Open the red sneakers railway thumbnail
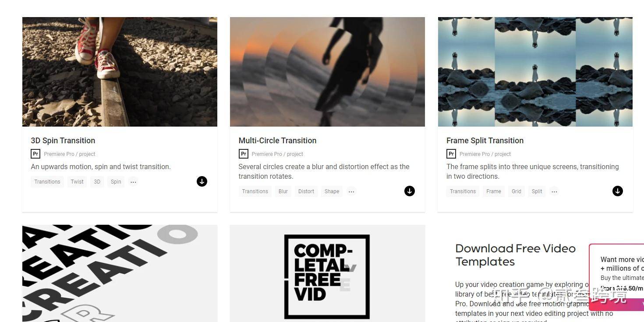The image size is (644, 322). [120, 72]
